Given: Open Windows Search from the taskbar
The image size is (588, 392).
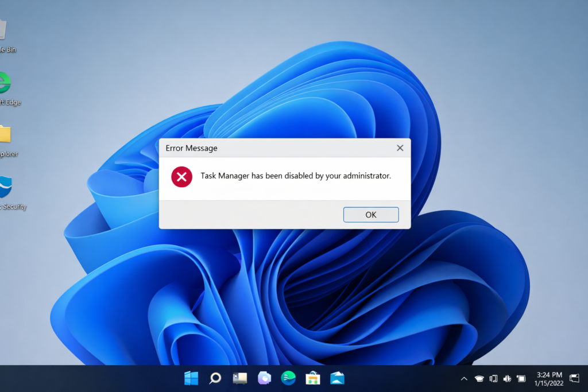Looking at the screenshot, I should click(215, 378).
